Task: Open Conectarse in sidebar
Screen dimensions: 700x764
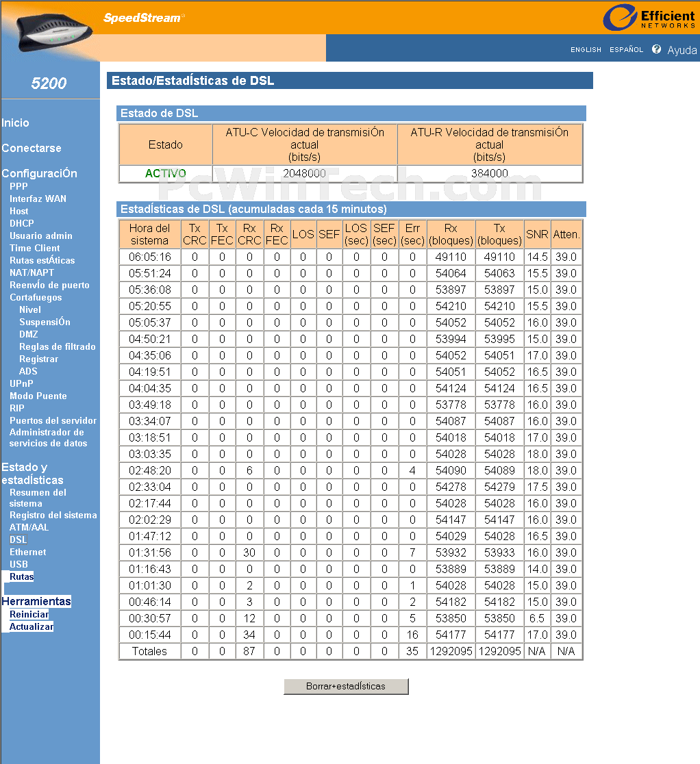Action: (32, 148)
